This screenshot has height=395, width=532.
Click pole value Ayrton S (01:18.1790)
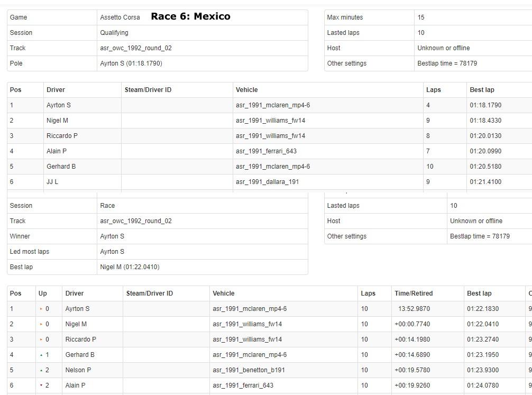pos(131,63)
